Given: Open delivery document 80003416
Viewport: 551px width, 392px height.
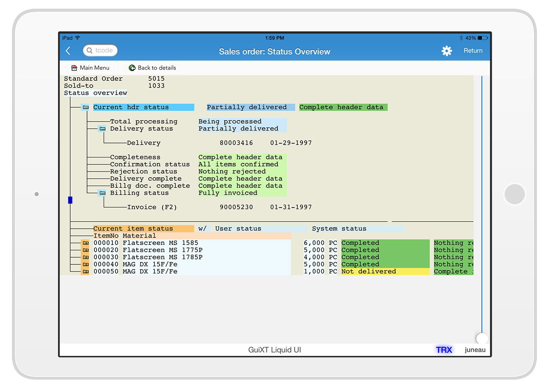Looking at the screenshot, I should coord(236,143).
